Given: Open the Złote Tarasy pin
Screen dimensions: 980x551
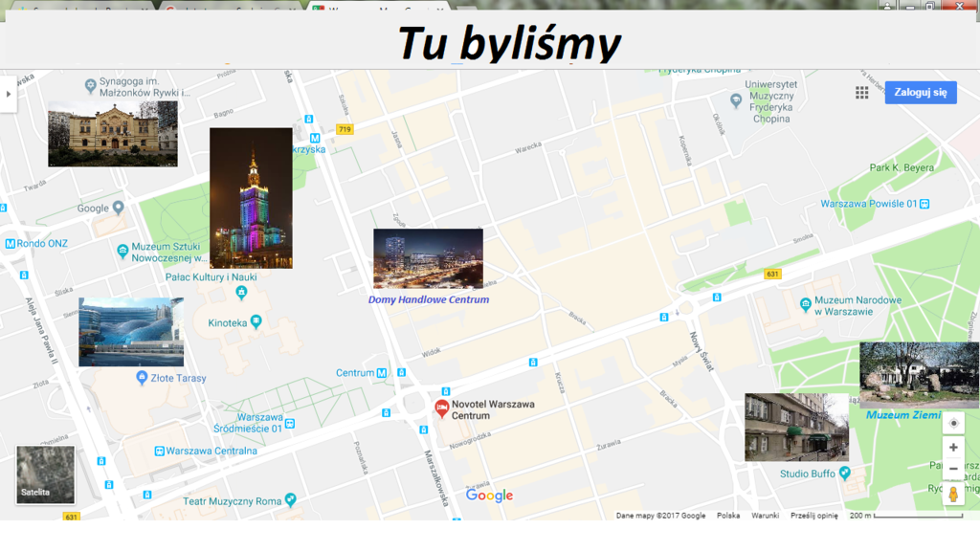Looking at the screenshot, I should 142,377.
